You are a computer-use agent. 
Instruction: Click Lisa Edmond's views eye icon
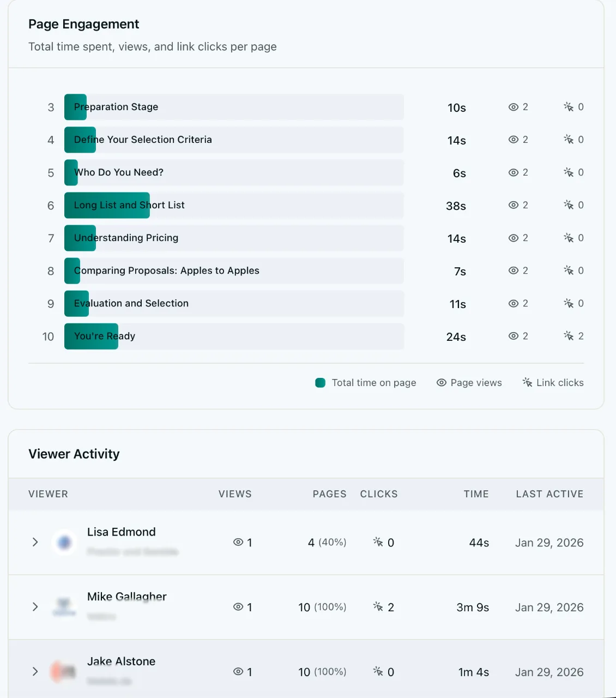238,542
